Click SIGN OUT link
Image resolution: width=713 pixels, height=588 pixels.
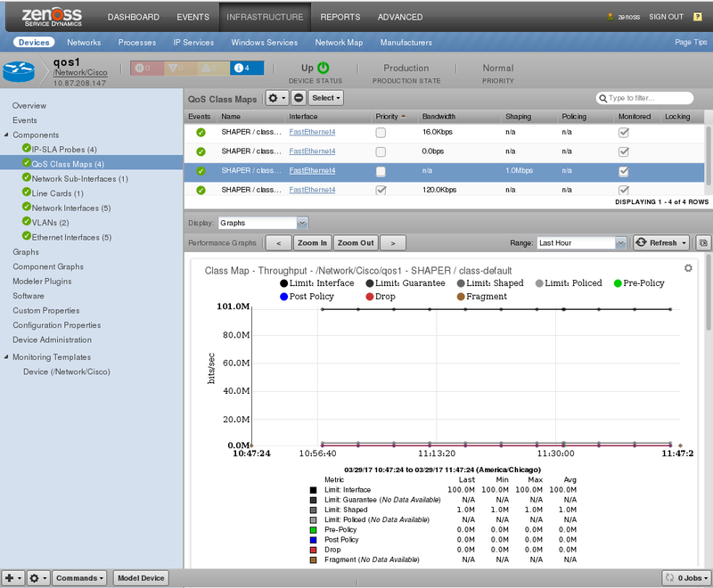pos(666,17)
